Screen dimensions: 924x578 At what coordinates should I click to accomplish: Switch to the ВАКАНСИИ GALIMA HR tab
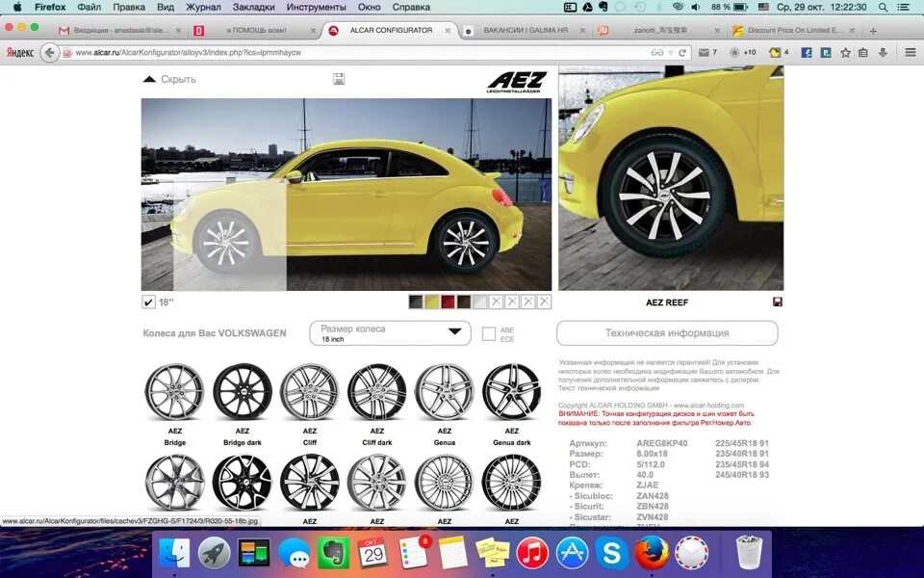click(525, 30)
